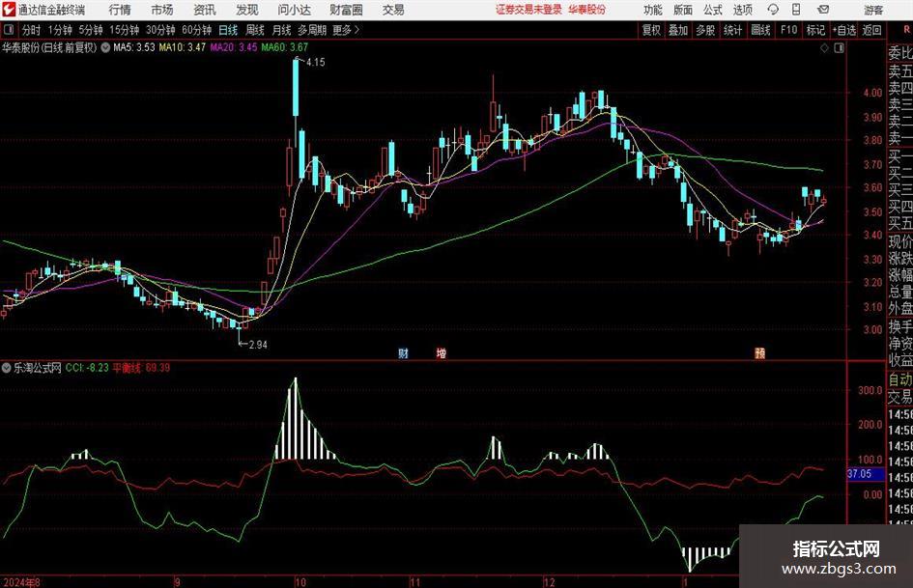Click the 叠加 overlay button
The width and height of the screenshot is (913, 588).
[x=678, y=30]
